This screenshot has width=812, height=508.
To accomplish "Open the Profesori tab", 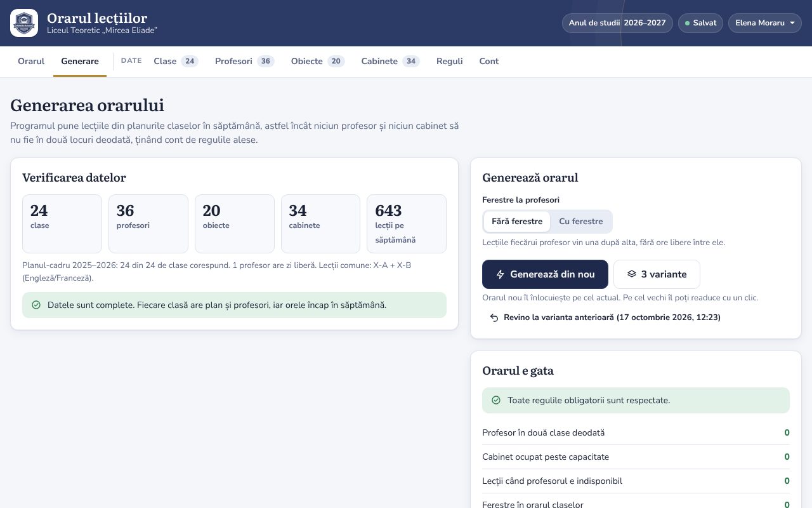I will [244, 62].
